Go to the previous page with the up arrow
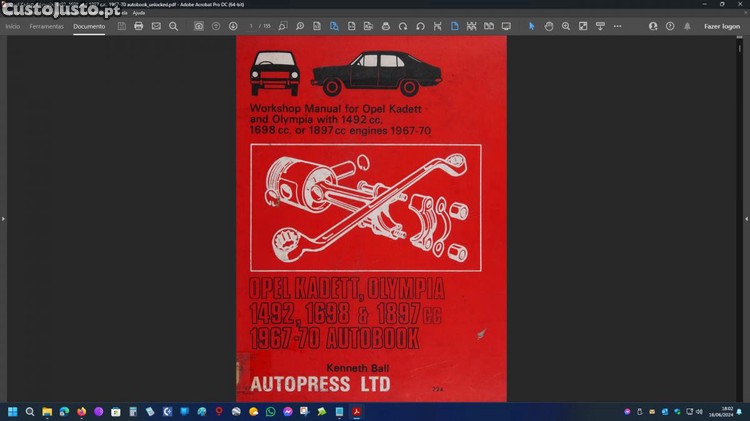Image resolution: width=750 pixels, height=421 pixels. [216, 26]
